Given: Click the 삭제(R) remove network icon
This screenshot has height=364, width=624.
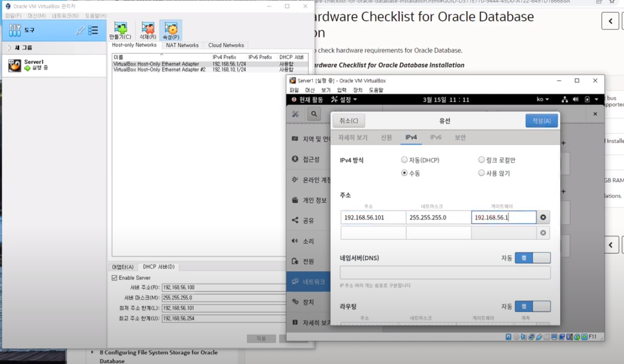Looking at the screenshot, I should click(x=147, y=29).
